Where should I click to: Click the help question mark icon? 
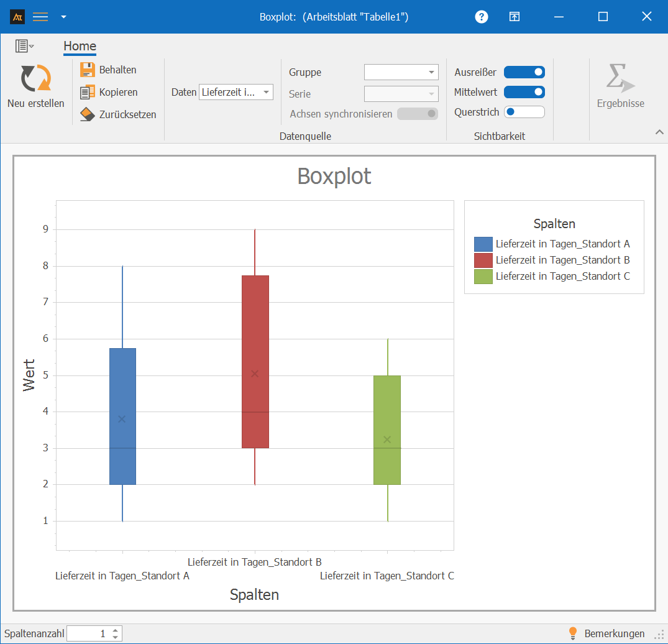pyautogui.click(x=482, y=17)
